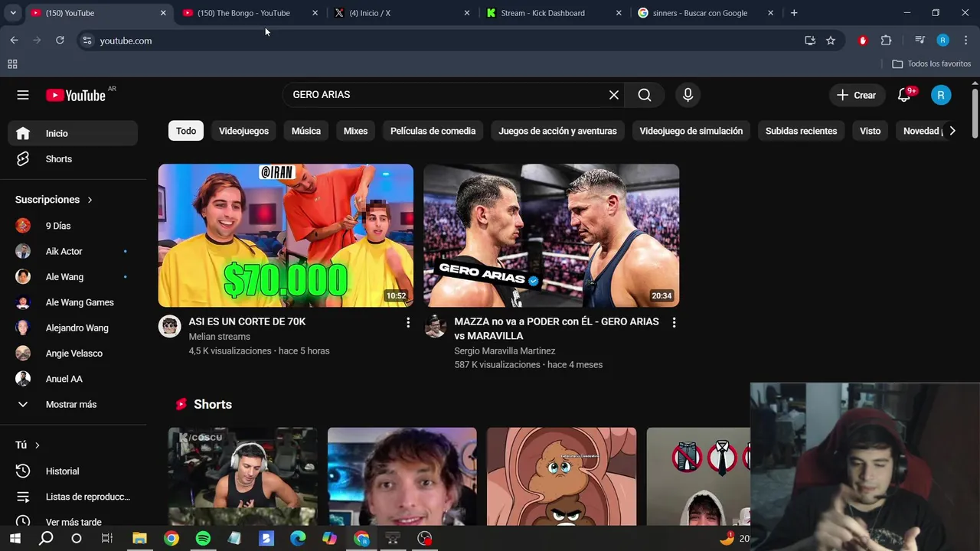Expand the Suscripciones section
Image resolution: width=980 pixels, height=551 pixels.
point(54,200)
